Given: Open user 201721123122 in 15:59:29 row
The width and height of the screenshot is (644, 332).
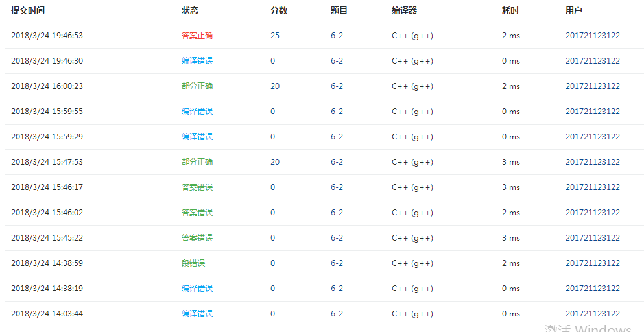Looking at the screenshot, I should pyautogui.click(x=593, y=137).
